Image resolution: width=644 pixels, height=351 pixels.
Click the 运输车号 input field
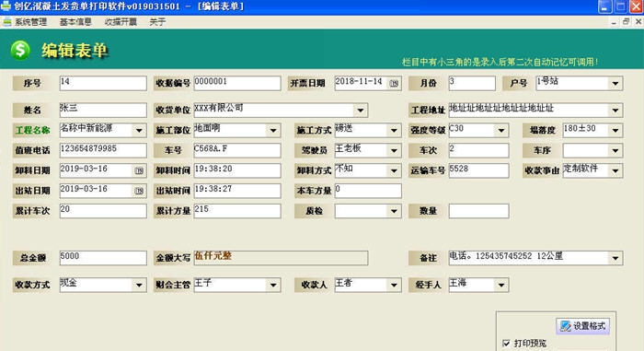click(x=478, y=170)
